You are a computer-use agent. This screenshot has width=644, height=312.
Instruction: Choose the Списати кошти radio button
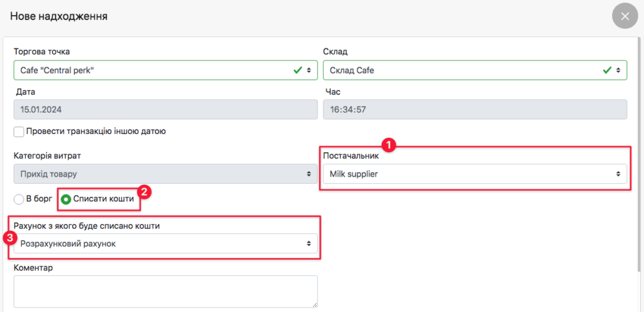[65, 199]
